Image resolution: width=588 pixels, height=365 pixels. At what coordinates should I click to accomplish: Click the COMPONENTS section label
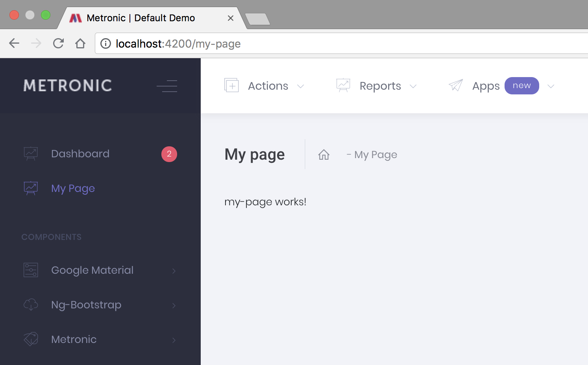tap(52, 237)
